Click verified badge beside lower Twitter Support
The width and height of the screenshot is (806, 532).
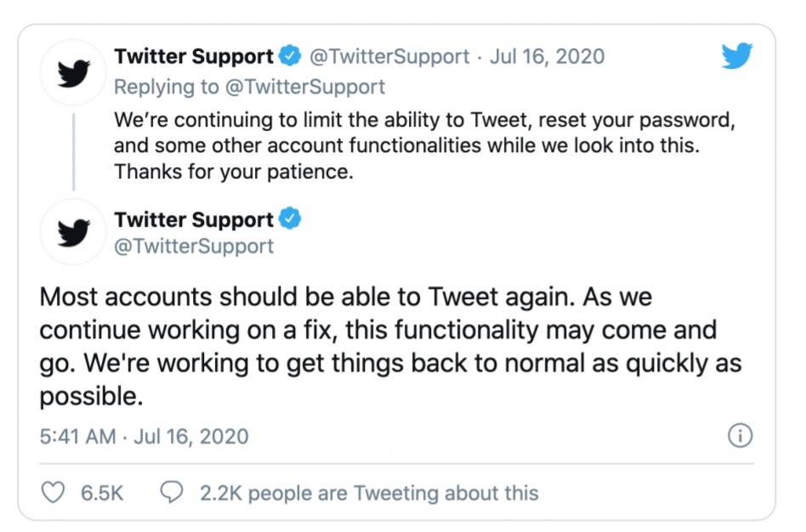click(x=289, y=220)
